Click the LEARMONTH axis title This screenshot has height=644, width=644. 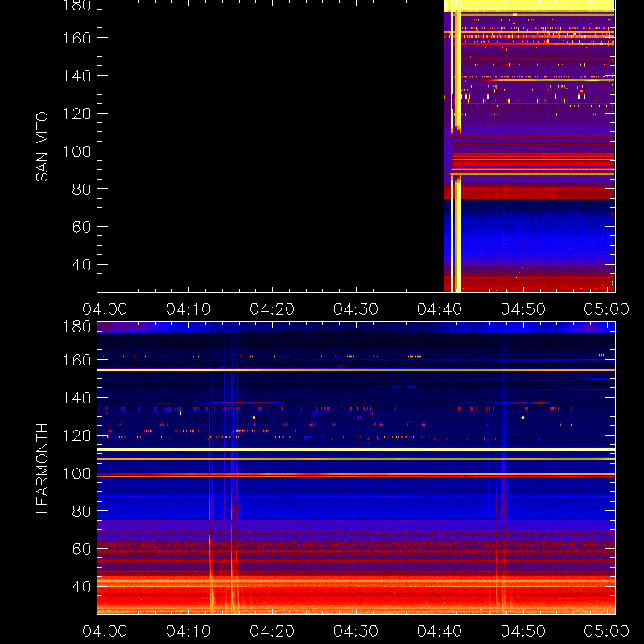pos(42,469)
